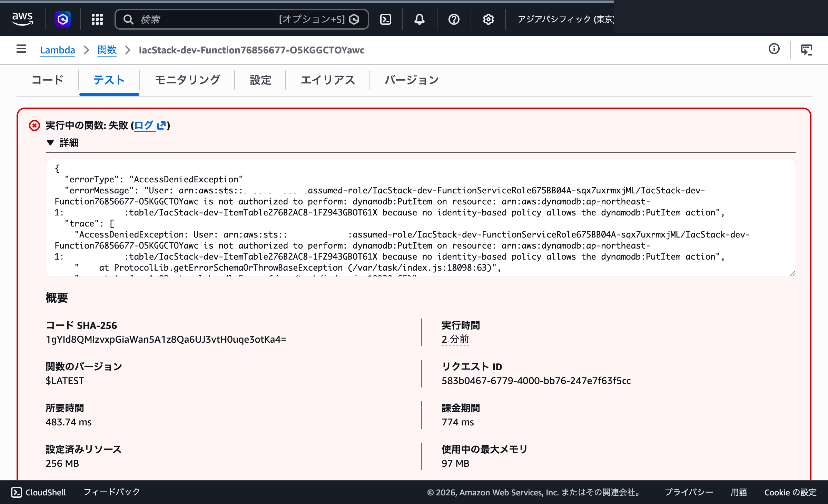Open the バージョン tab

[412, 80]
